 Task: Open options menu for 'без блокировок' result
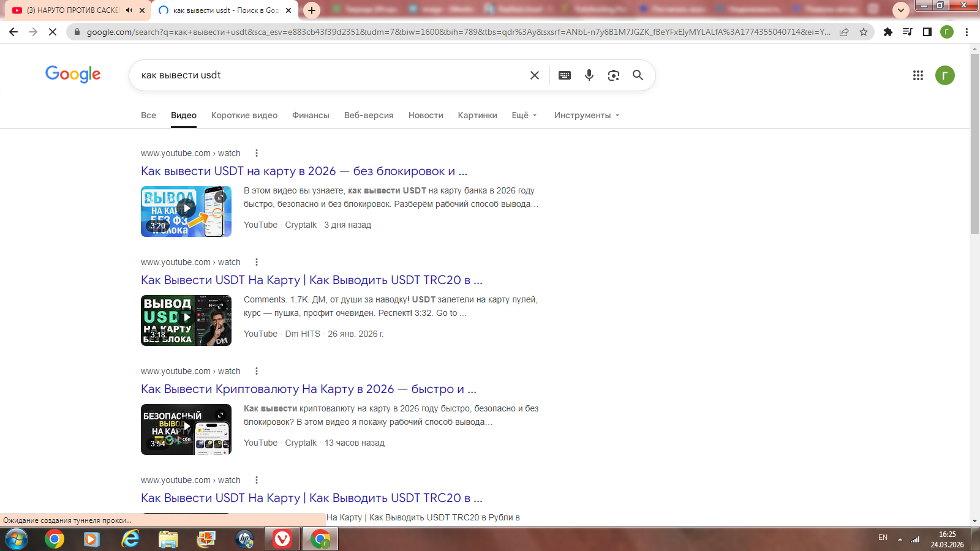pyautogui.click(x=257, y=153)
